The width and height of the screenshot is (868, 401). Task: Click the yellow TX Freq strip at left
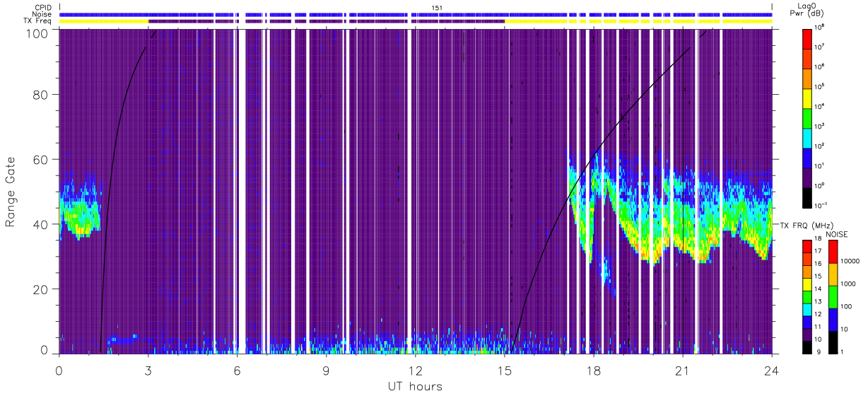coord(104,21)
